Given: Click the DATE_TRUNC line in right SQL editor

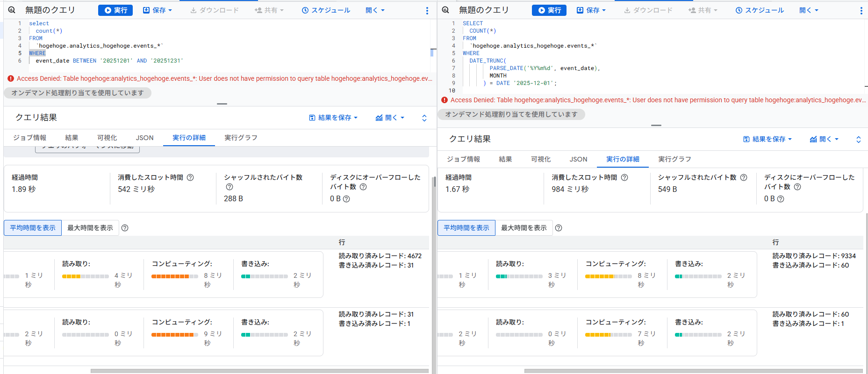Looking at the screenshot, I should pyautogui.click(x=488, y=61).
